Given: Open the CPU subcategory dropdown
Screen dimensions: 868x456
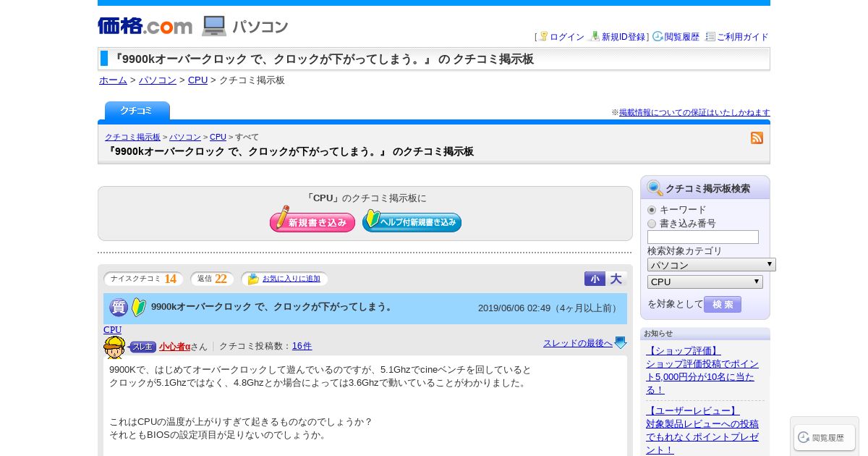Looking at the screenshot, I should (705, 282).
